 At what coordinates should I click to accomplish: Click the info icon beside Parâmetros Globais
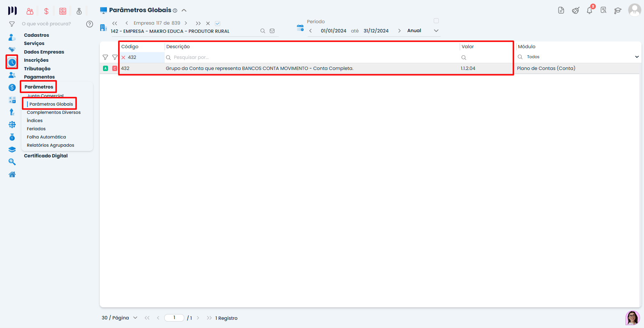tap(175, 11)
